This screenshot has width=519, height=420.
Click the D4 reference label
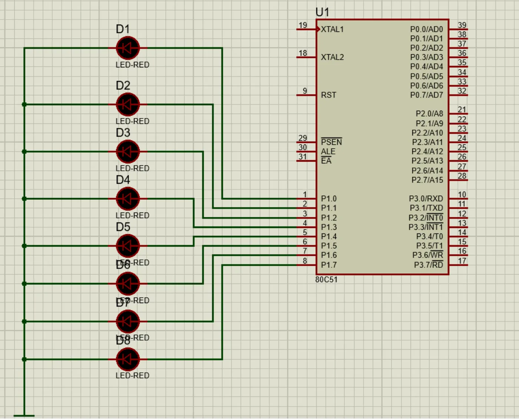[123, 179]
